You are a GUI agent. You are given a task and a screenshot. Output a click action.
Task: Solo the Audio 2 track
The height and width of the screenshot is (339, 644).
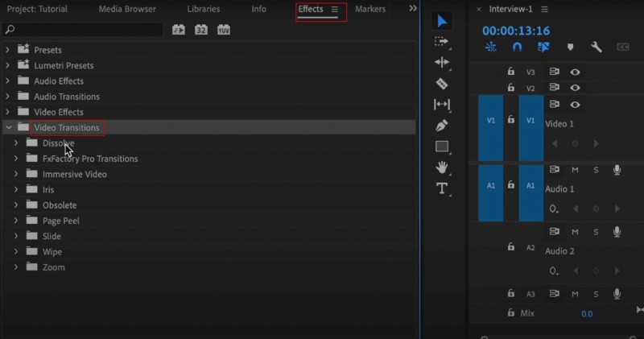[596, 232]
